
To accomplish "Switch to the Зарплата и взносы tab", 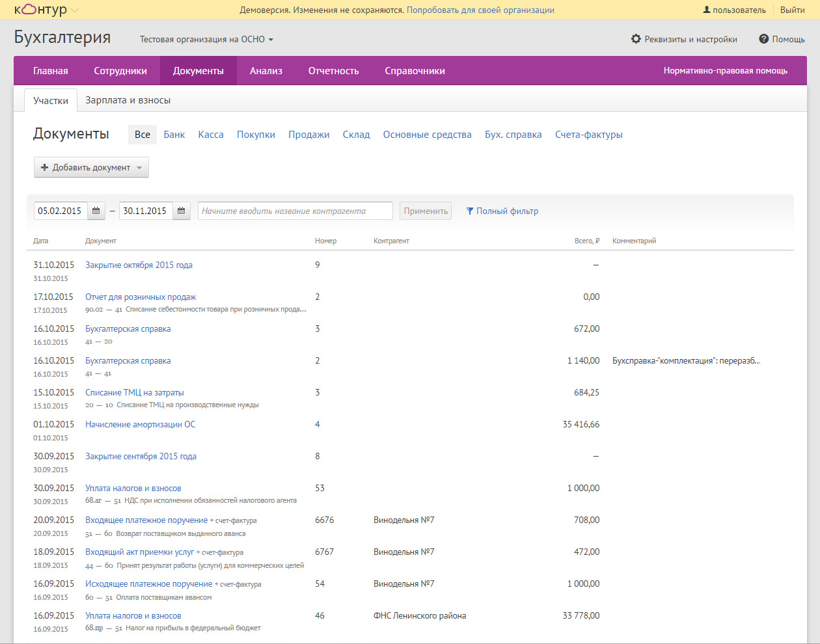I will (x=128, y=100).
